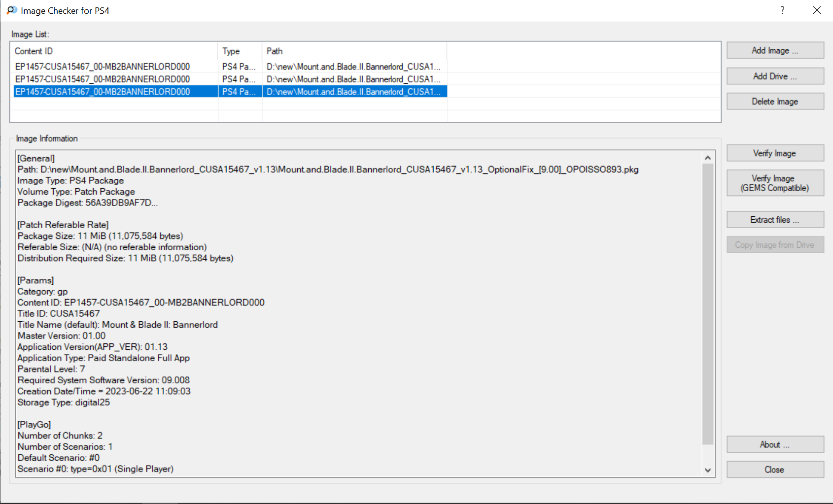Click the Image Type: PS4 Package line

click(70, 180)
